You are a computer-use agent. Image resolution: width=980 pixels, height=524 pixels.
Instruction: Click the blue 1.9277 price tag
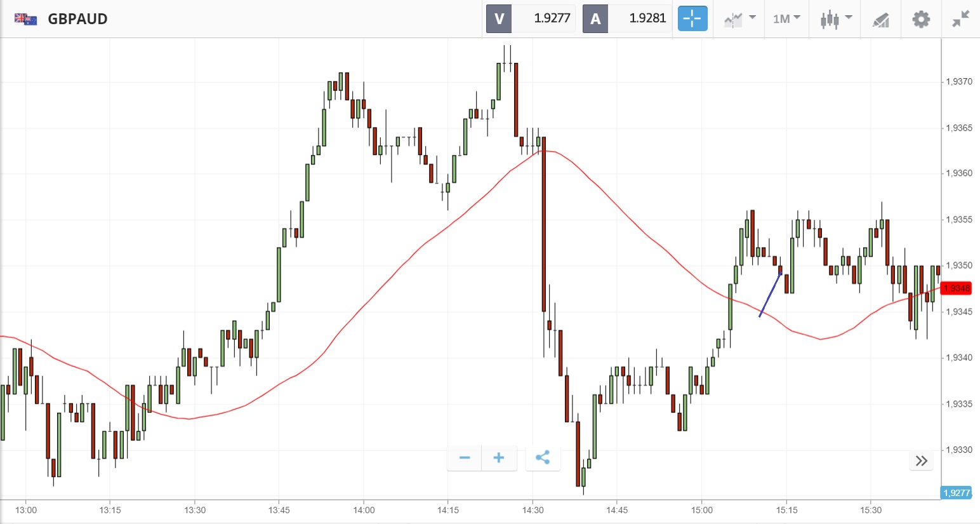[x=956, y=493]
